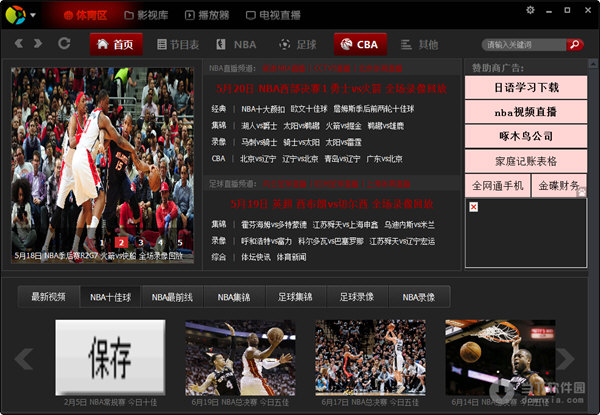Switch to the NBA集锦 tab
The height and width of the screenshot is (415, 600).
coord(234,297)
